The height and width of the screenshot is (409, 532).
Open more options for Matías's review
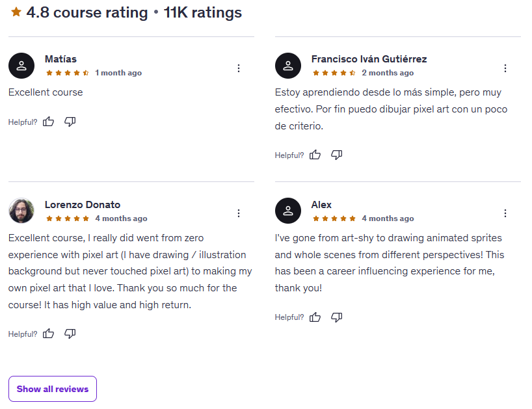(239, 68)
